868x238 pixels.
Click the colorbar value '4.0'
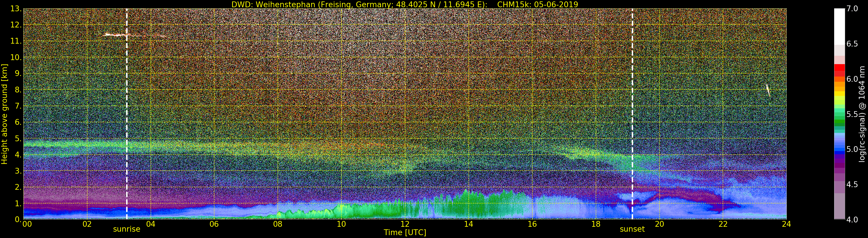point(852,220)
